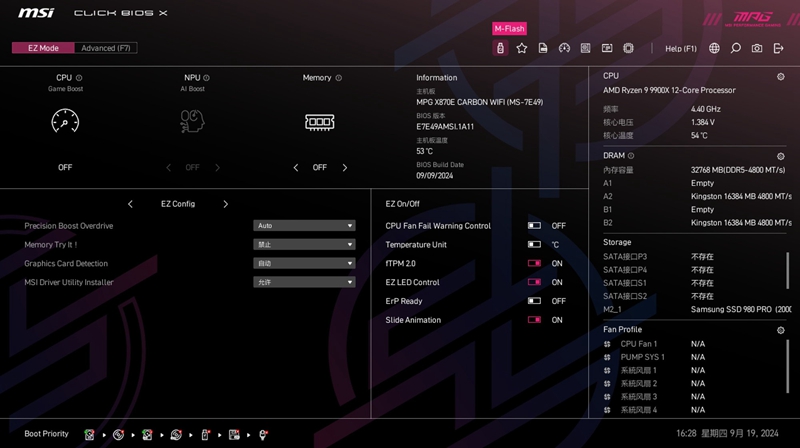Click the search magnifier icon
Image resolution: width=800 pixels, height=448 pixels.
[735, 48]
